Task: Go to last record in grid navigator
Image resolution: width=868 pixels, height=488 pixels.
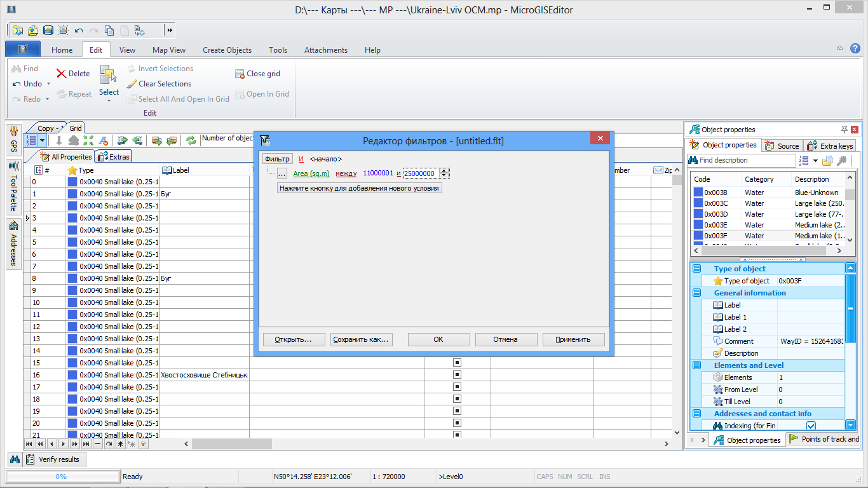Action: (x=86, y=444)
